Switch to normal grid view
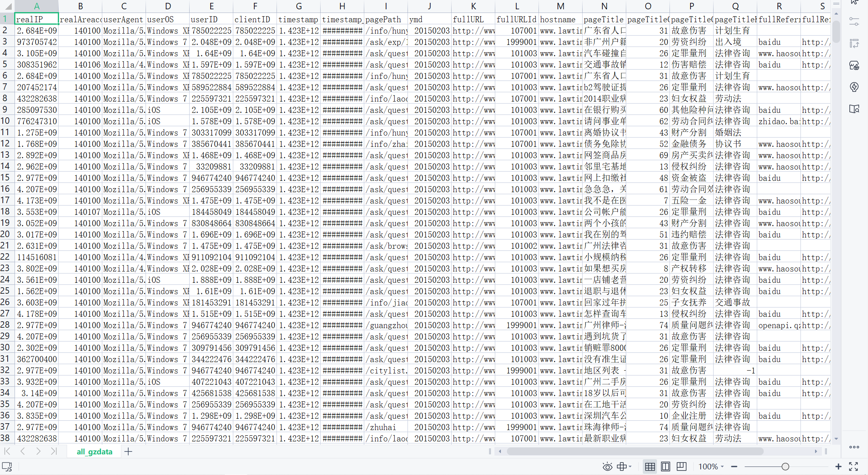Image resolution: width=868 pixels, height=475 pixels. (650, 467)
